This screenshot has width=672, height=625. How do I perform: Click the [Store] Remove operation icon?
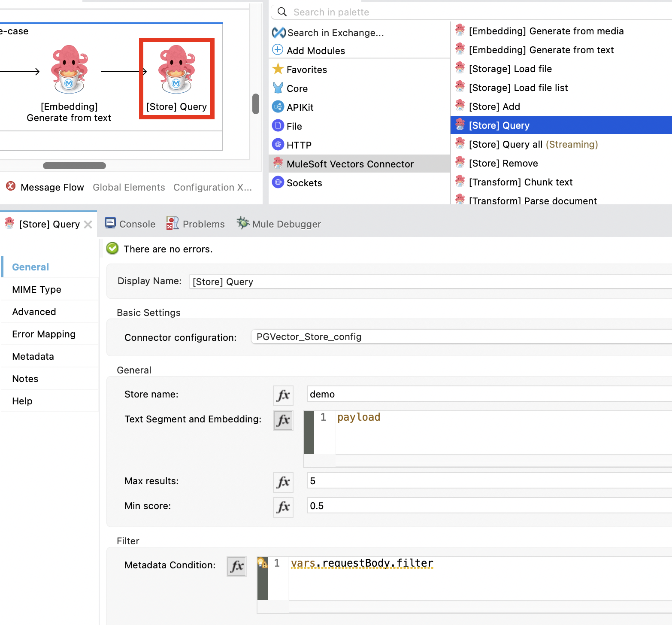tap(460, 162)
